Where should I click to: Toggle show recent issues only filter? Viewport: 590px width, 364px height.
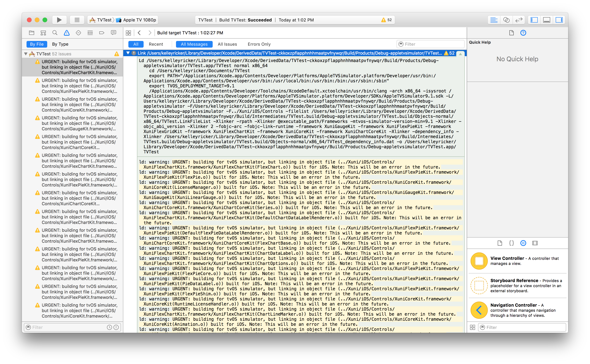(109, 327)
